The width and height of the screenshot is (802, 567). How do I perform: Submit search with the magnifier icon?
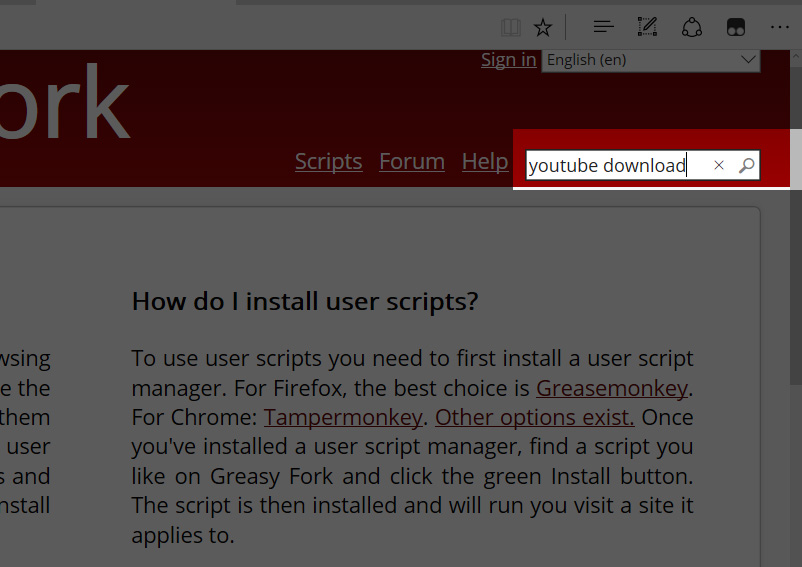coord(746,165)
